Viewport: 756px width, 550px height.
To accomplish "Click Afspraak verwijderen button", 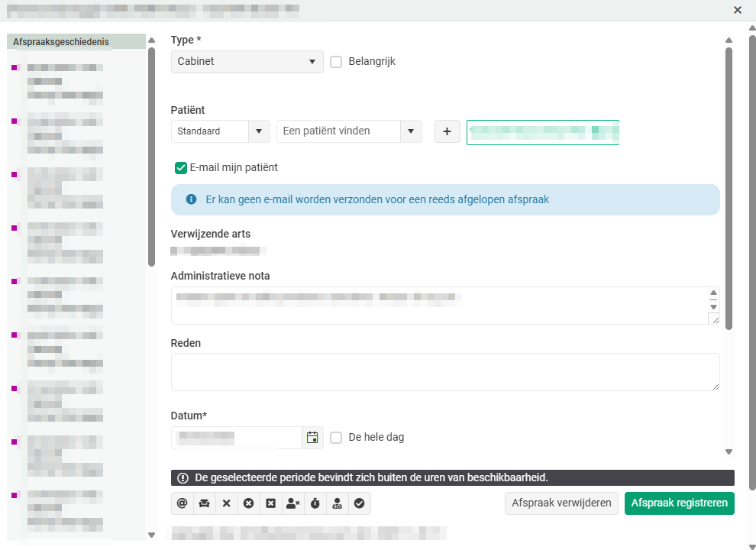I will 561,503.
